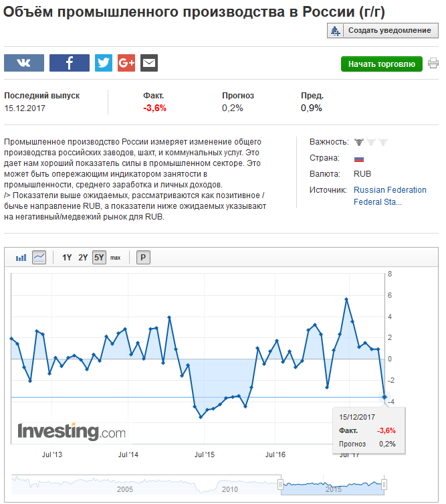Switch chart to line view
The width and height of the screenshot is (446, 504).
[39, 257]
